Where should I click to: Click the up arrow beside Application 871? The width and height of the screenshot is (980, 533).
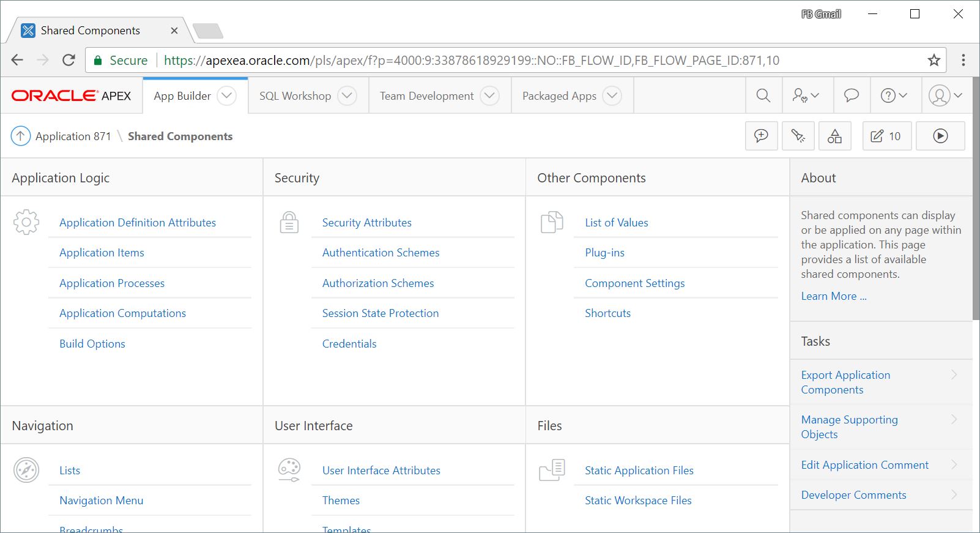[x=21, y=136]
